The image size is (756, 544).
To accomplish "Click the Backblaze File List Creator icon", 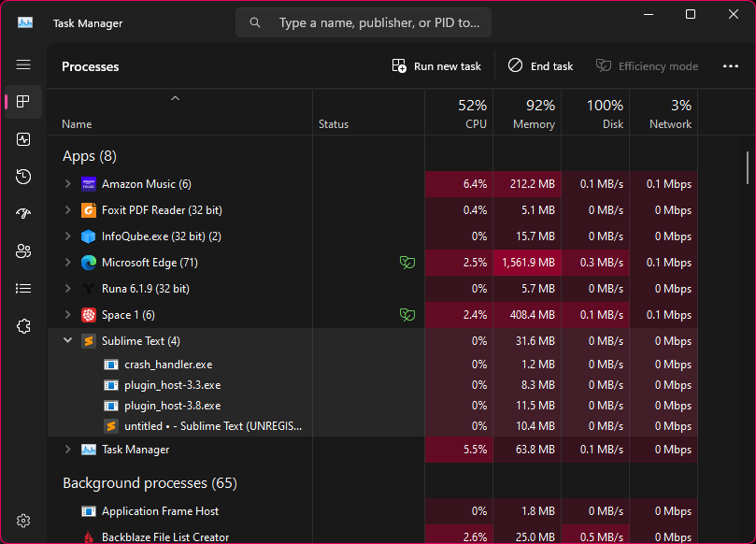I will (x=89, y=537).
